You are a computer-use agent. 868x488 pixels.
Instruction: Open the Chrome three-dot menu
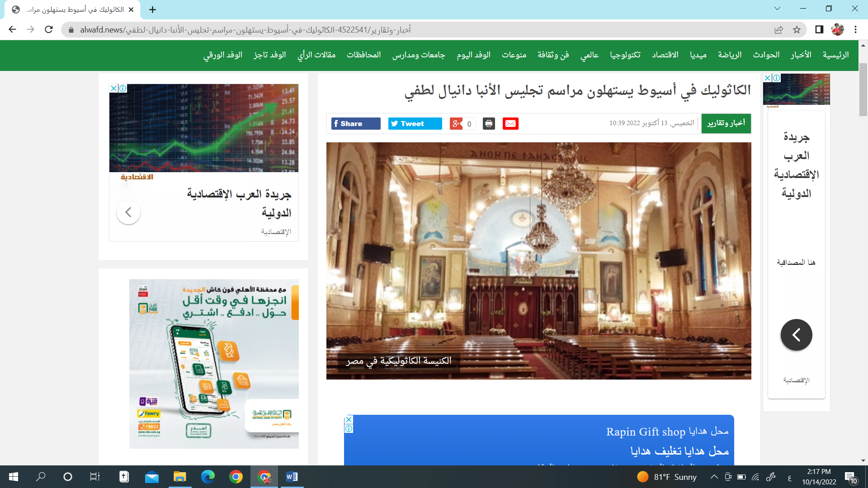855,29
